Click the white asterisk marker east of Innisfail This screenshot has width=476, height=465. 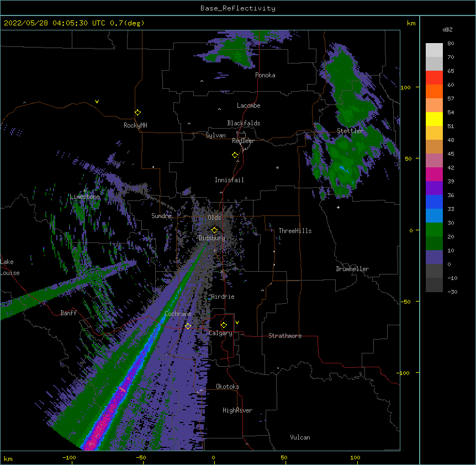click(277, 167)
